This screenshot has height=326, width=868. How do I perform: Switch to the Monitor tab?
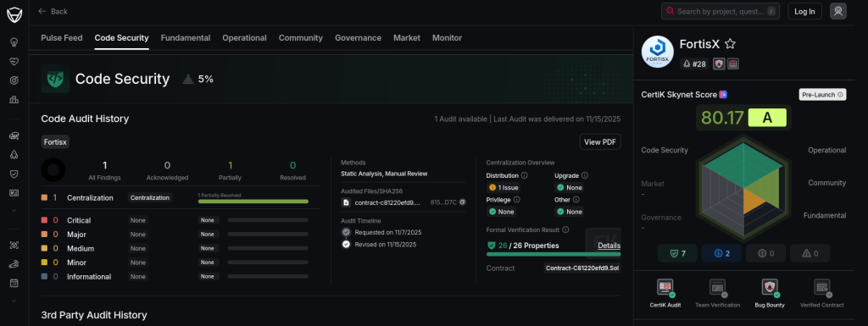[x=448, y=37]
